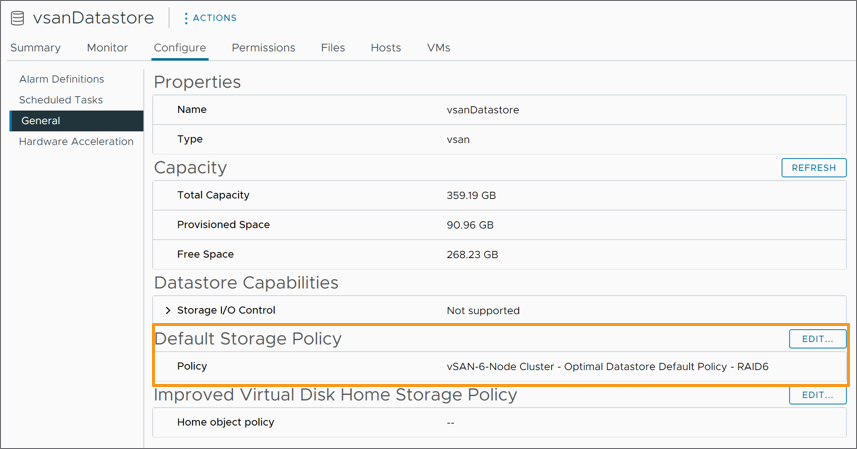Click the vsanDatastore datastore icon
The height and width of the screenshot is (449, 857).
[17, 18]
